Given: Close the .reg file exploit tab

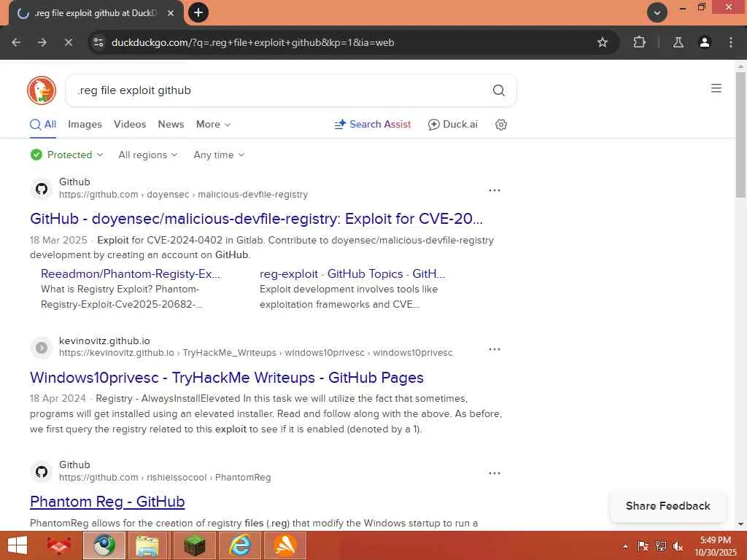Looking at the screenshot, I should pyautogui.click(x=171, y=13).
